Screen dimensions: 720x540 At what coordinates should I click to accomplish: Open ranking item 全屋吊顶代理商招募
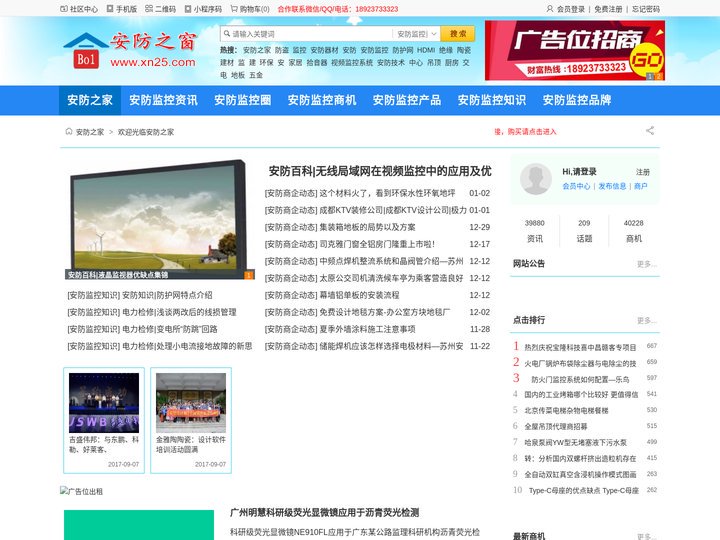coord(556,427)
